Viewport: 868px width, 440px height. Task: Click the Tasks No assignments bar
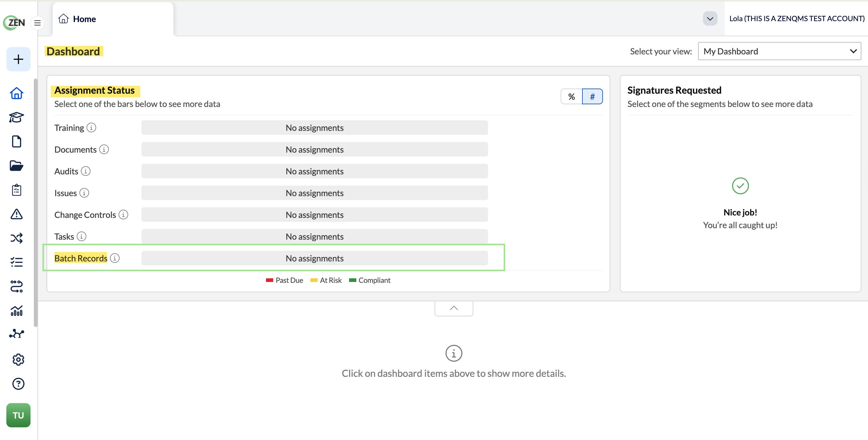click(314, 236)
